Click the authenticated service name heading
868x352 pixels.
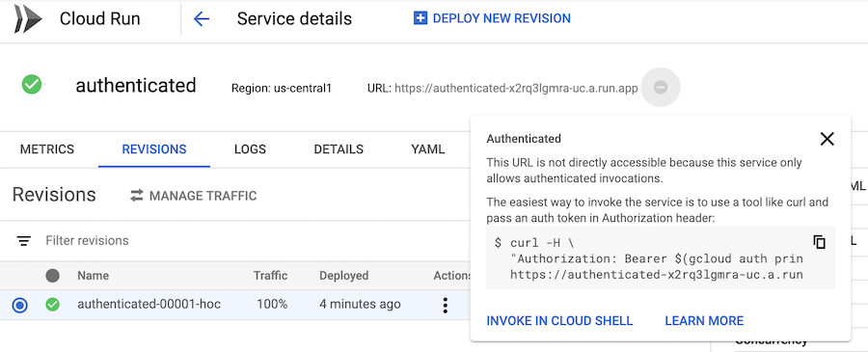click(x=136, y=85)
